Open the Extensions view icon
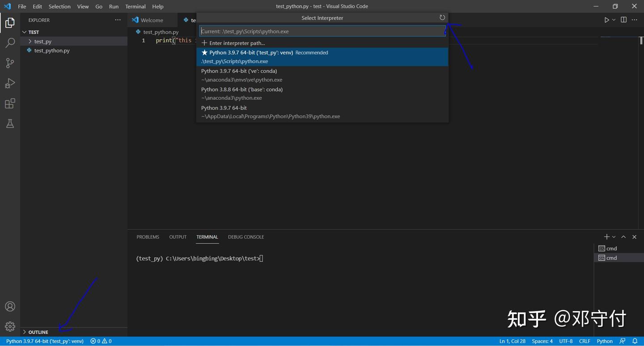The height and width of the screenshot is (346, 644). [10, 103]
